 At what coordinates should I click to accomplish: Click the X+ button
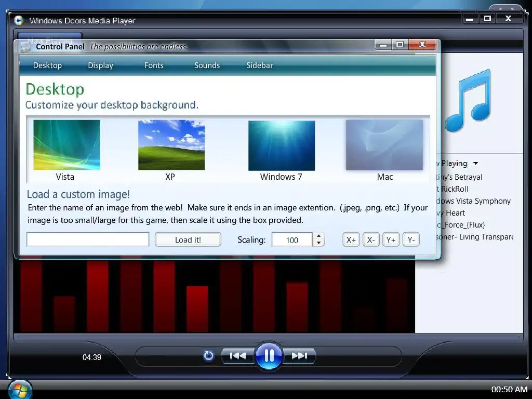[351, 240]
